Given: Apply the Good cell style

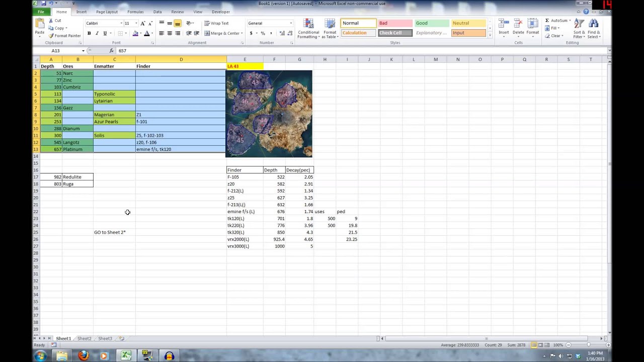Looking at the screenshot, I should coord(432,23).
